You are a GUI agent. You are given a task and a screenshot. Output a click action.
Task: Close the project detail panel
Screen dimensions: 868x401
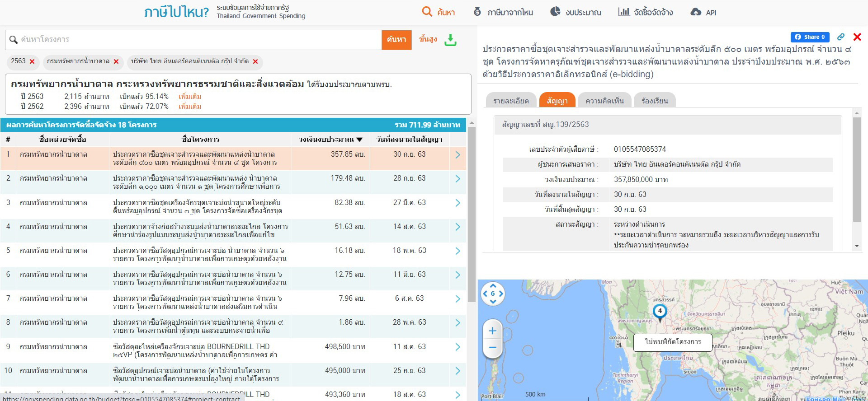click(857, 37)
